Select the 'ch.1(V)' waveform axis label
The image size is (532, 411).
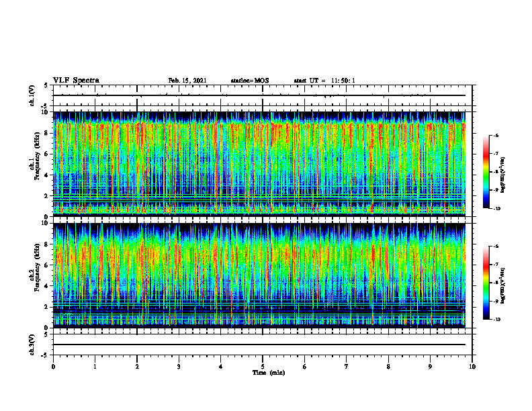click(x=32, y=95)
